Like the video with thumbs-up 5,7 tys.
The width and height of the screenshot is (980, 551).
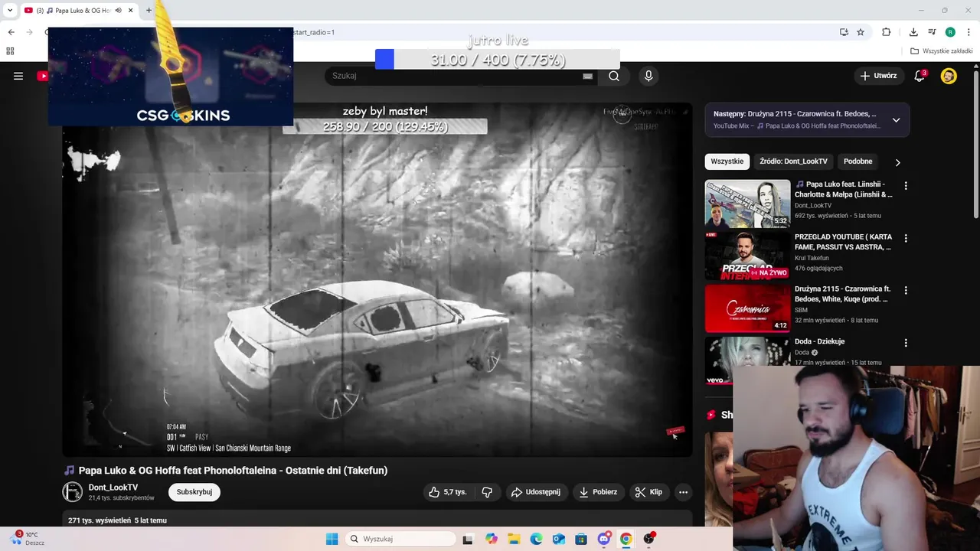447,492
